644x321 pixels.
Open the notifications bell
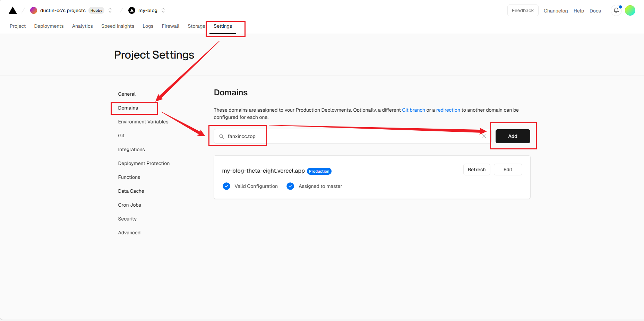click(616, 10)
